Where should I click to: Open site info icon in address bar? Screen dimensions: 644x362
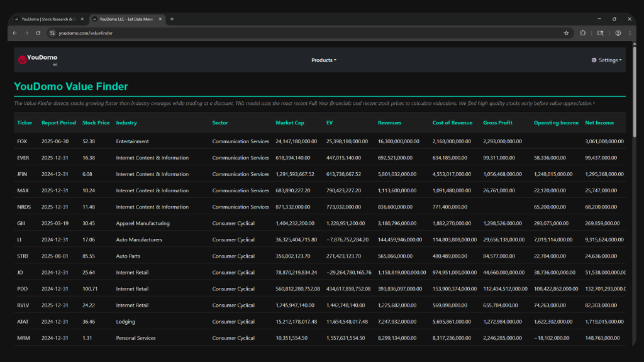pyautogui.click(x=52, y=33)
